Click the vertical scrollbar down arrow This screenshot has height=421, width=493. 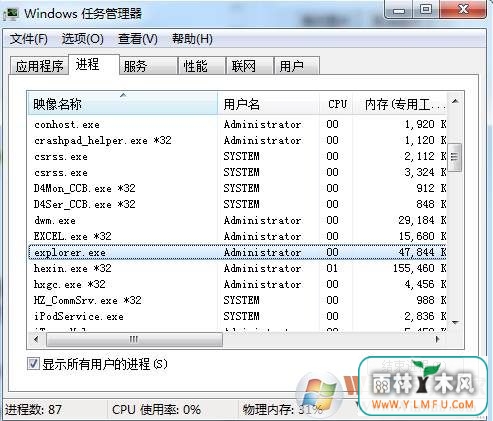point(455,322)
